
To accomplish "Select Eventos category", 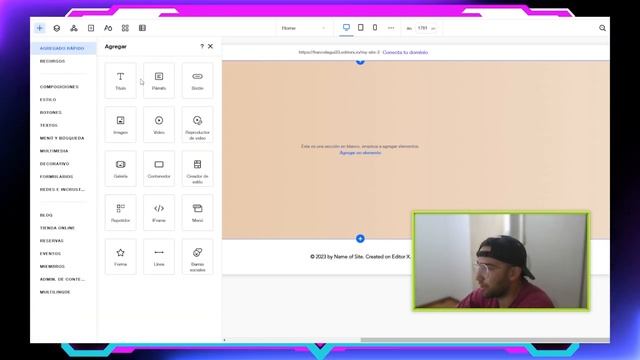I will click(51, 253).
